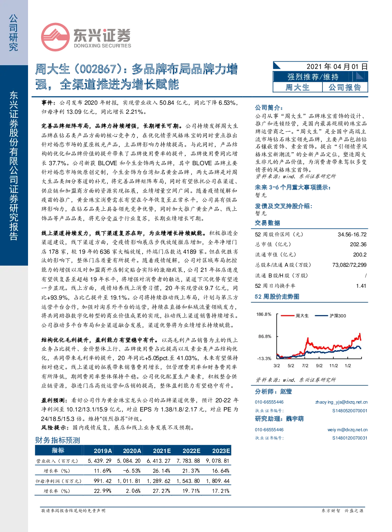
Task: Click the 2022E column header
Action: (x=191, y=451)
